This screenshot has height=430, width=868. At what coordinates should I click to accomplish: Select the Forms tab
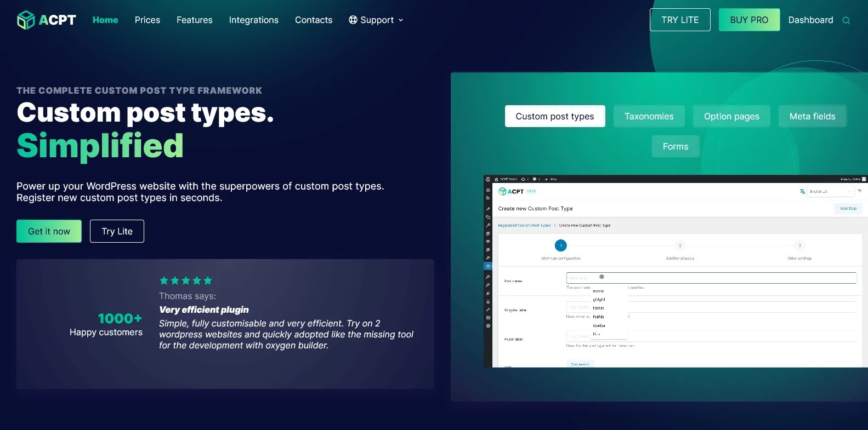click(676, 146)
